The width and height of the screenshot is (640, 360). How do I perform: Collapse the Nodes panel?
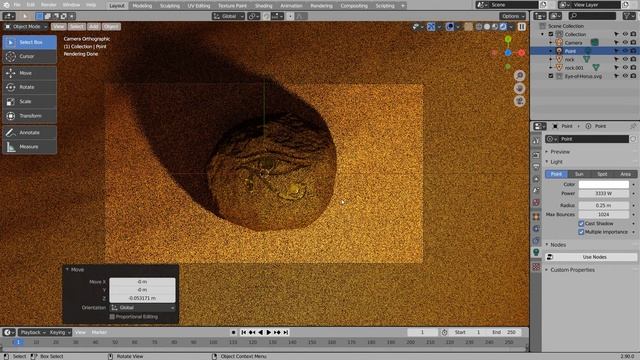(558, 245)
